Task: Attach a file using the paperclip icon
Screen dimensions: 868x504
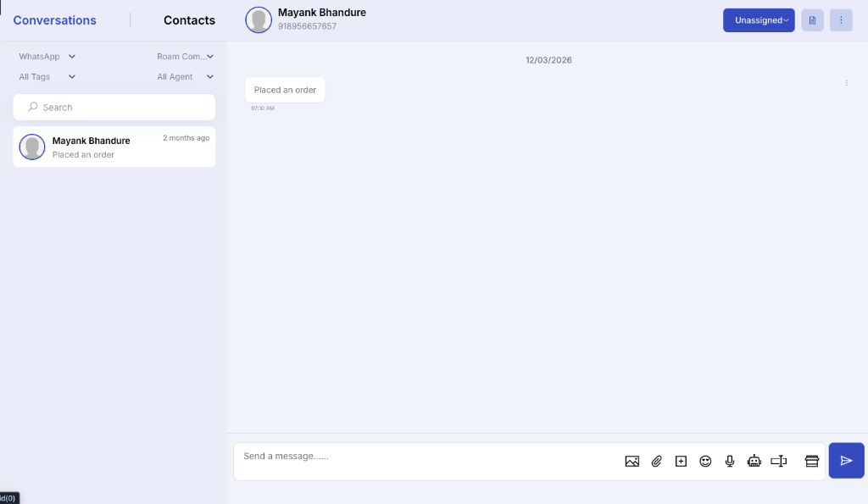Action: [657, 461]
